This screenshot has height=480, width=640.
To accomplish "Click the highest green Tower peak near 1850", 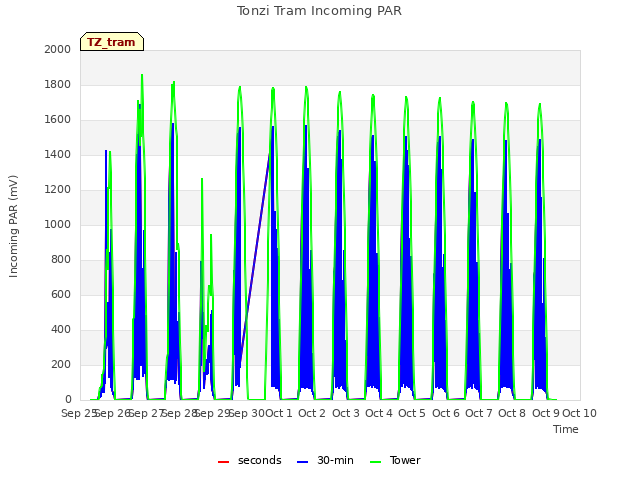I will coord(142,76).
